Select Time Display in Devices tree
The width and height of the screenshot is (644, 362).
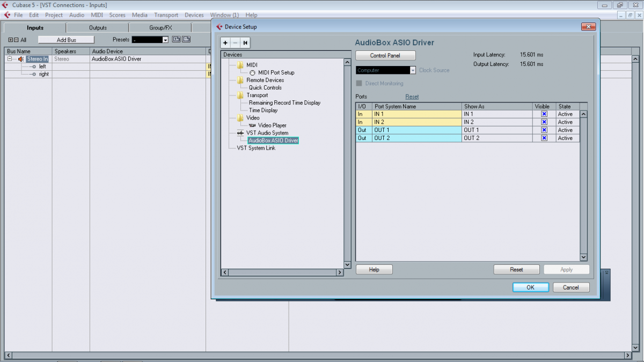coord(263,110)
